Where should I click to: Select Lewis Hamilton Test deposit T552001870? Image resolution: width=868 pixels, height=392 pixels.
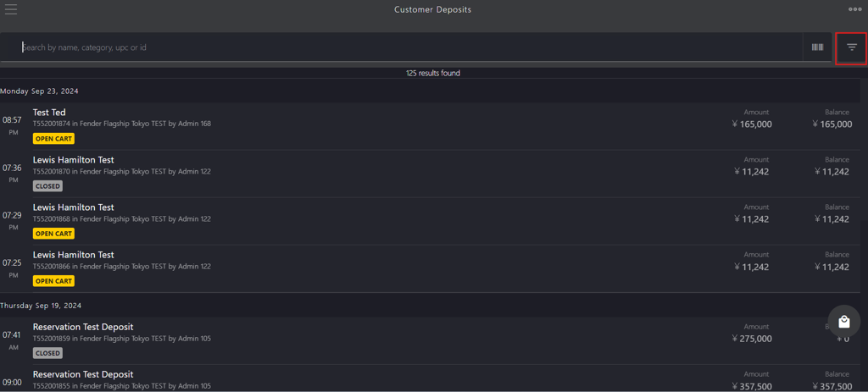tap(430, 174)
